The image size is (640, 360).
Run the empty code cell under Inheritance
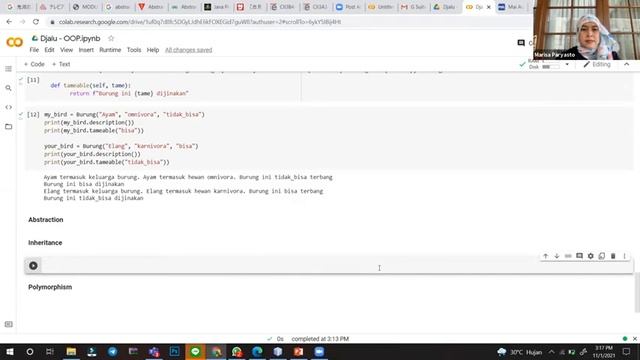point(33,266)
